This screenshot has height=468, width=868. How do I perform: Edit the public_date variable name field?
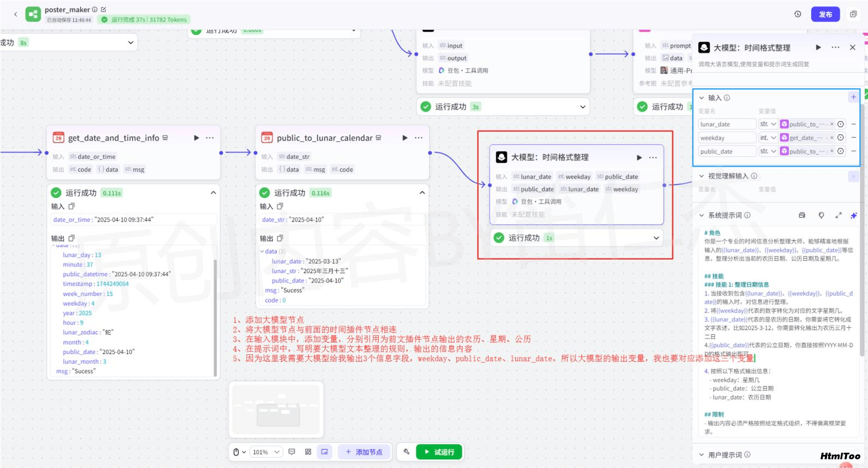727,151
